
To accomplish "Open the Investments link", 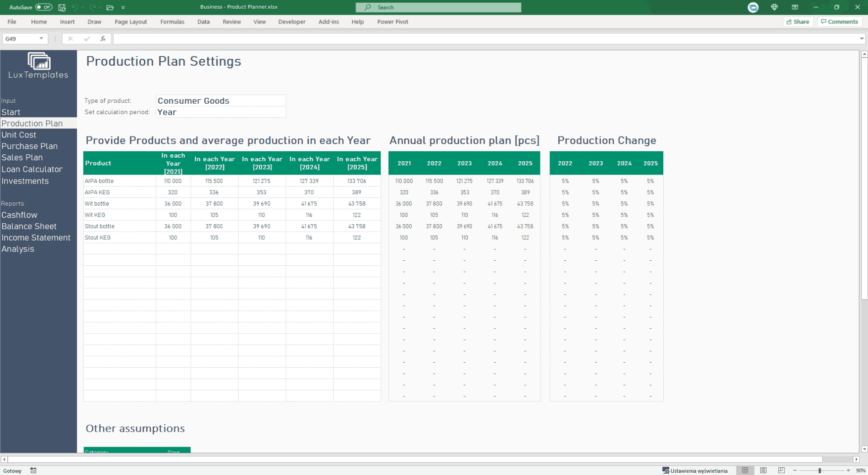I will (25, 181).
